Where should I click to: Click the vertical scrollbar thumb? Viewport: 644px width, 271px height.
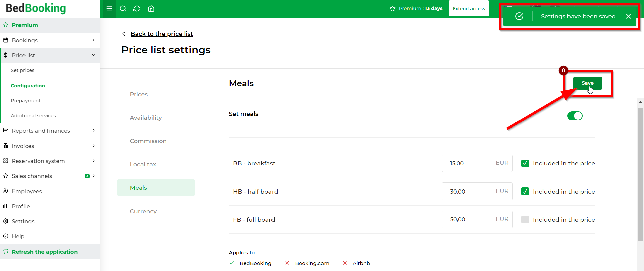pos(640,174)
